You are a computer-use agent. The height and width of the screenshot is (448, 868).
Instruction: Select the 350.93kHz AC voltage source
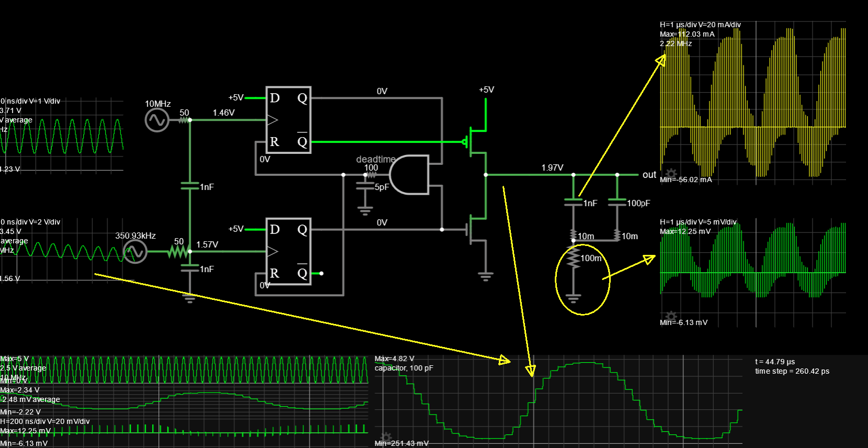[135, 252]
